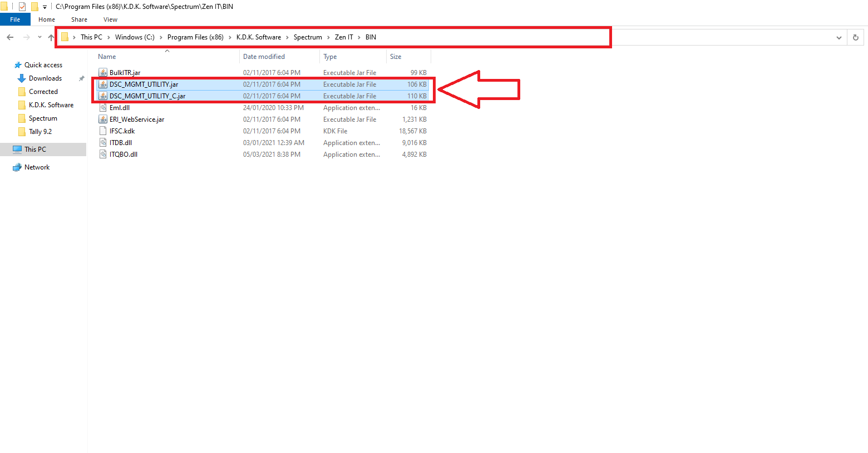Click 'Zen IT' breadcrumb segment
868x453 pixels.
[344, 37]
